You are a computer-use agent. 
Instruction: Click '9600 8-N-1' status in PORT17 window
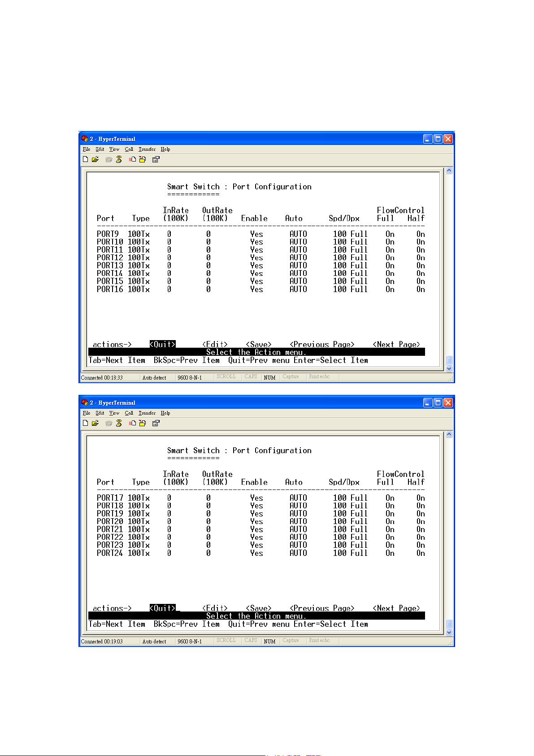[190, 642]
